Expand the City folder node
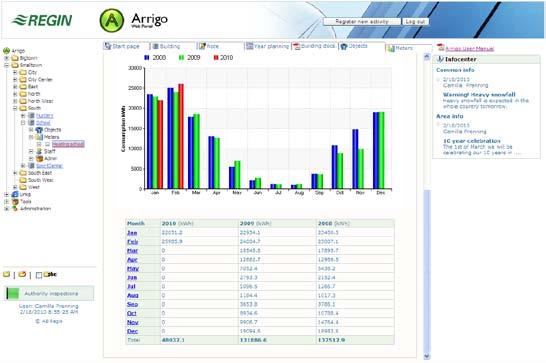The image size is (546, 363). [x=15, y=72]
